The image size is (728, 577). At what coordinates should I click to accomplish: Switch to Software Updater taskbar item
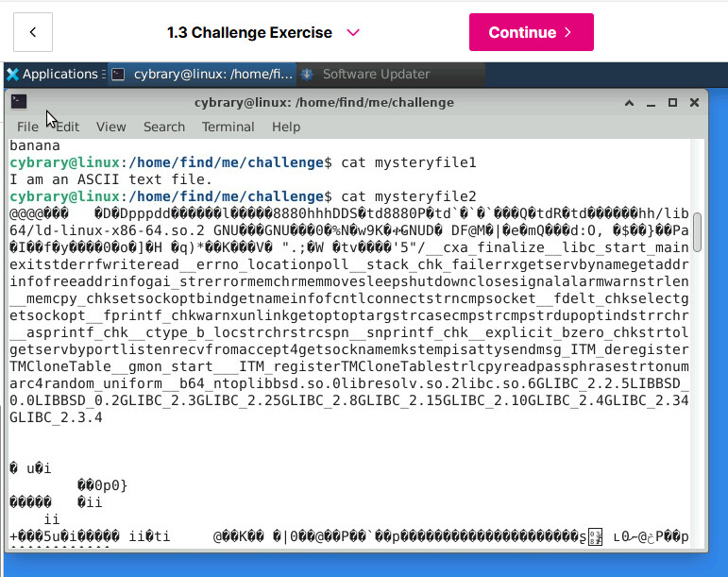(376, 74)
